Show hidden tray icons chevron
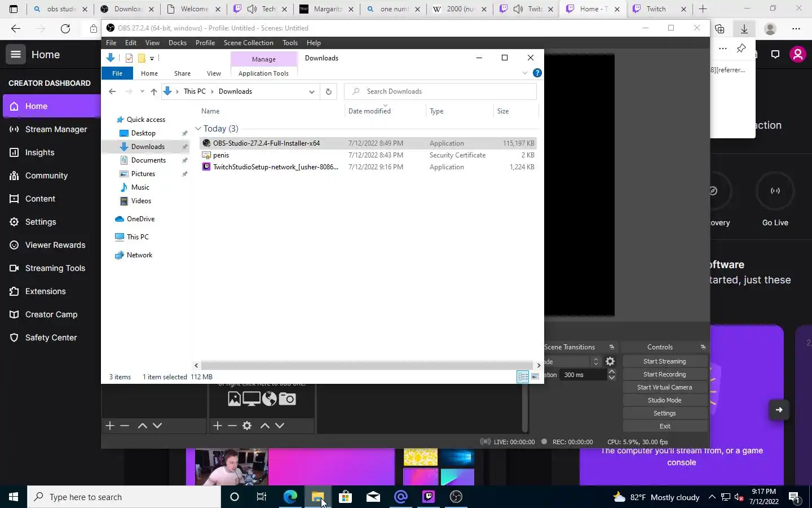812x508 pixels. point(712,497)
